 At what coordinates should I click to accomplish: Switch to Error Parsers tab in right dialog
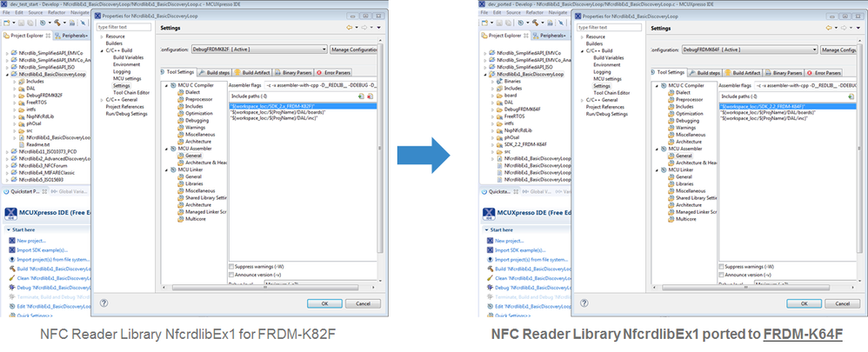(824, 73)
